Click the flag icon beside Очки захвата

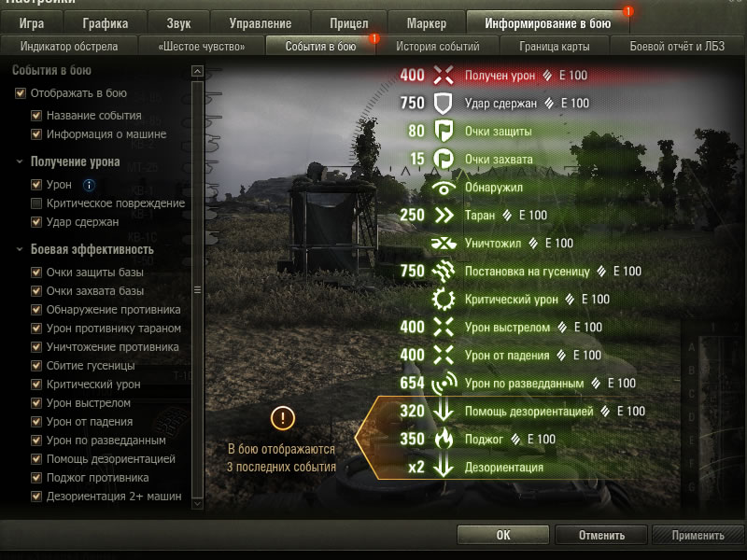443,159
